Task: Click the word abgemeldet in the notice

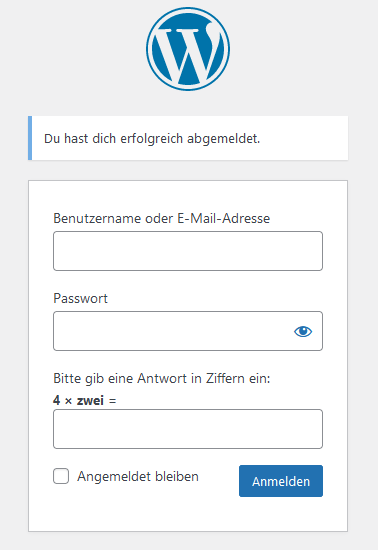Action: (x=223, y=139)
